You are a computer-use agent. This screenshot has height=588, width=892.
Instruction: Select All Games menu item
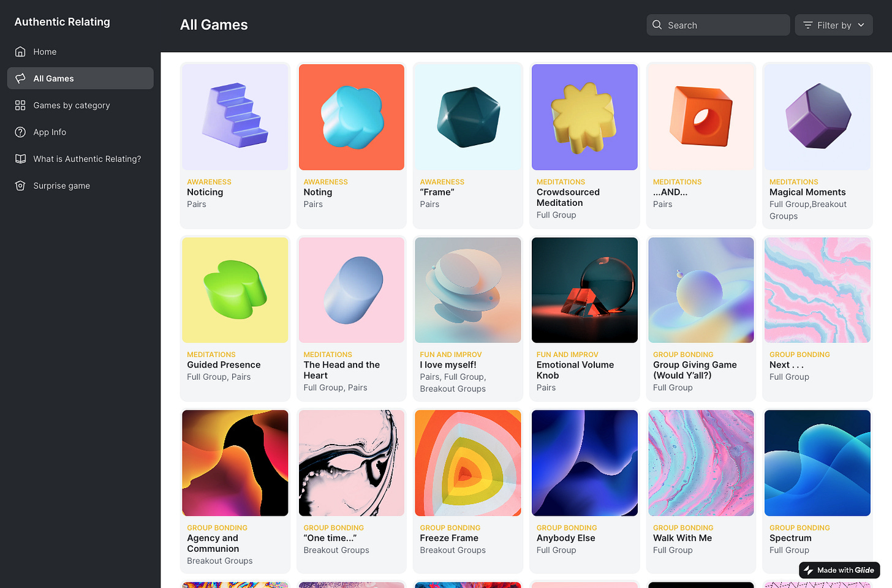(80, 78)
